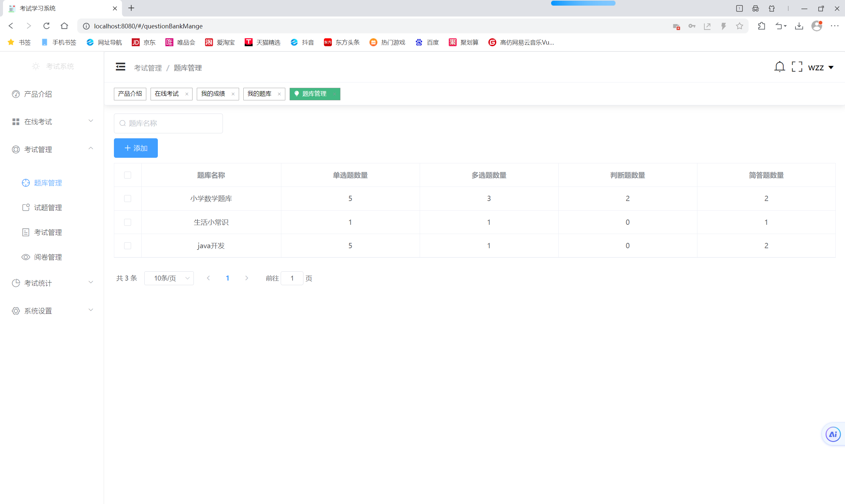
Task: Click the 添加 button
Action: tap(136, 148)
